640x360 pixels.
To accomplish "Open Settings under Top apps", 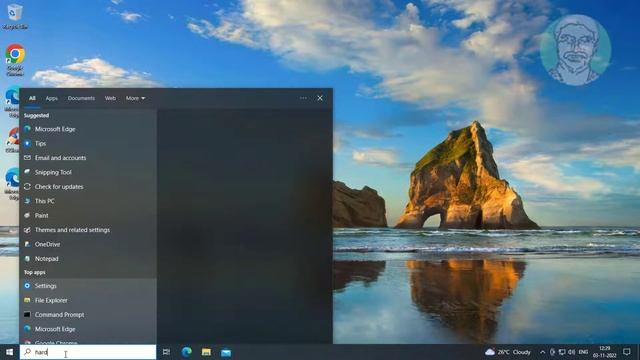I will coord(88,286).
